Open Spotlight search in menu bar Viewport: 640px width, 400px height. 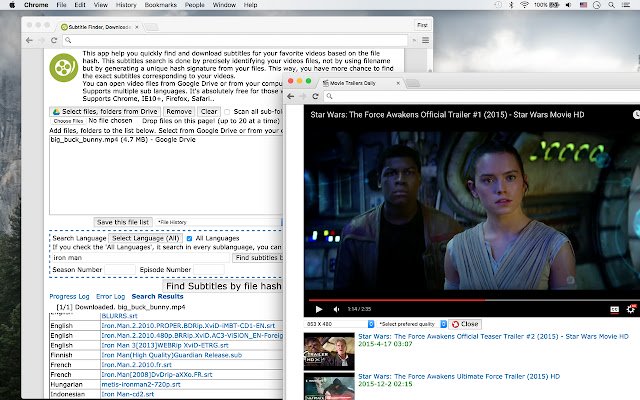[x=611, y=5]
